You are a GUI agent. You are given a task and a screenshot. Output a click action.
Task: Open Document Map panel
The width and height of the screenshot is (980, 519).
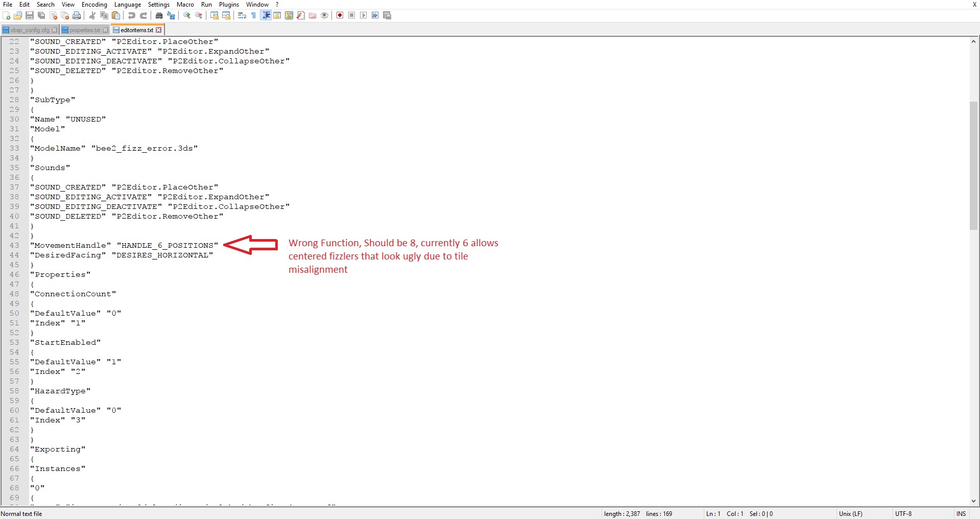click(289, 15)
